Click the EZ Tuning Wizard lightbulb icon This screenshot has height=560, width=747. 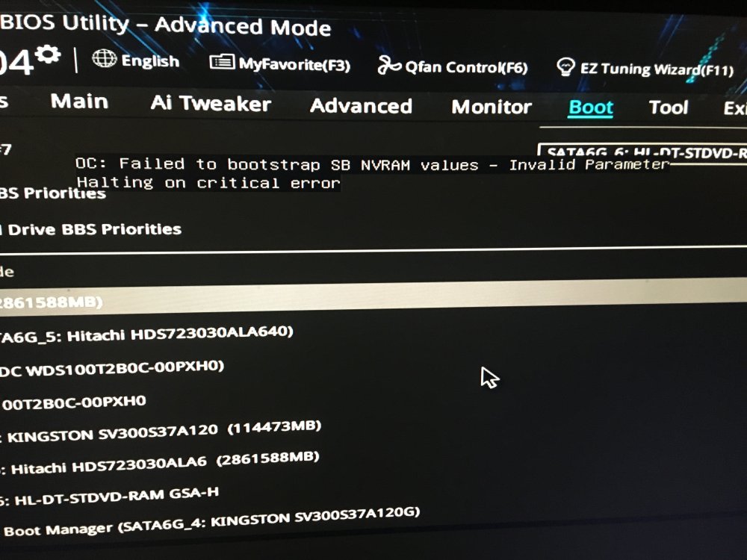pos(565,67)
